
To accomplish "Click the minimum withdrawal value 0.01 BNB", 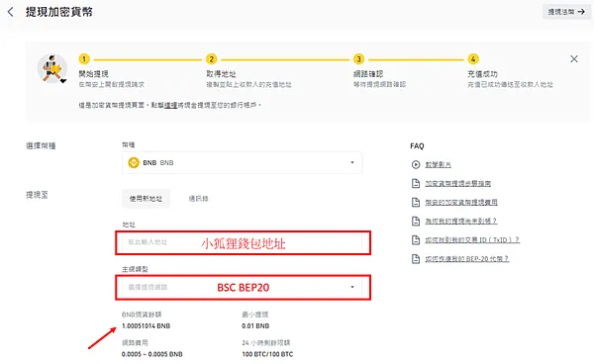I will pyautogui.click(x=255, y=325).
